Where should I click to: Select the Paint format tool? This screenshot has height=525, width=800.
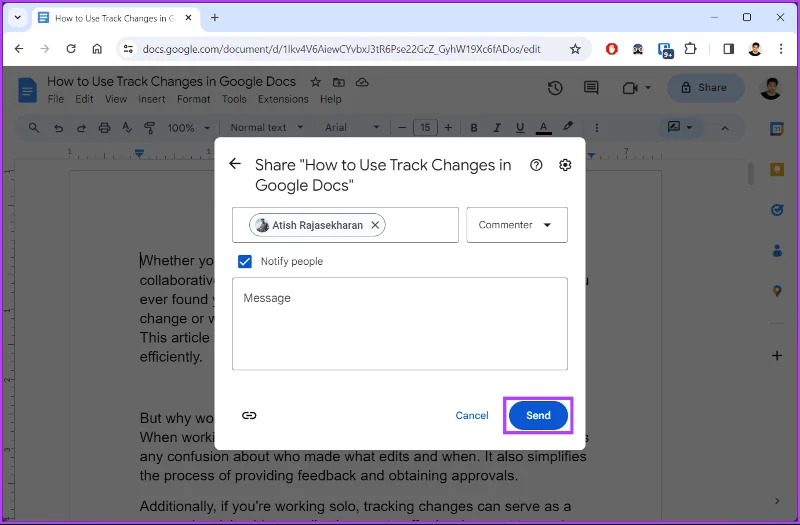(149, 128)
